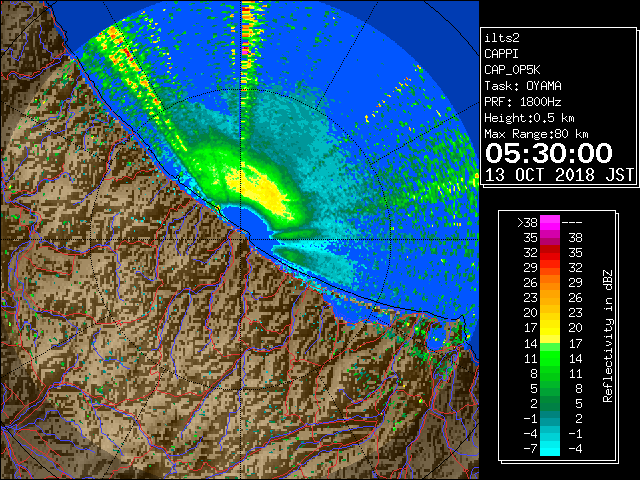The image size is (640, 480).
Task: Click the green 11 dBZ legend color
Action: click(550, 358)
